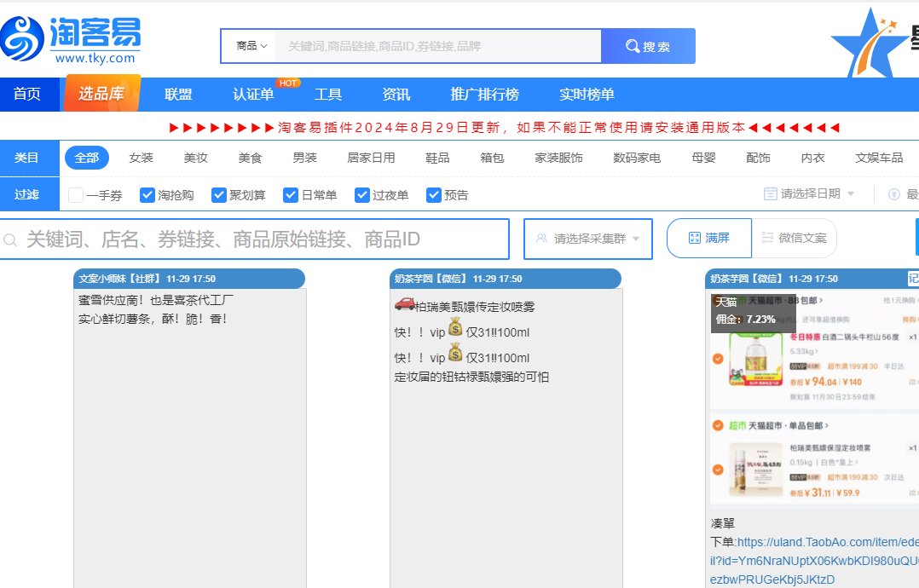Uncheck the 过夜单 filter

(362, 195)
